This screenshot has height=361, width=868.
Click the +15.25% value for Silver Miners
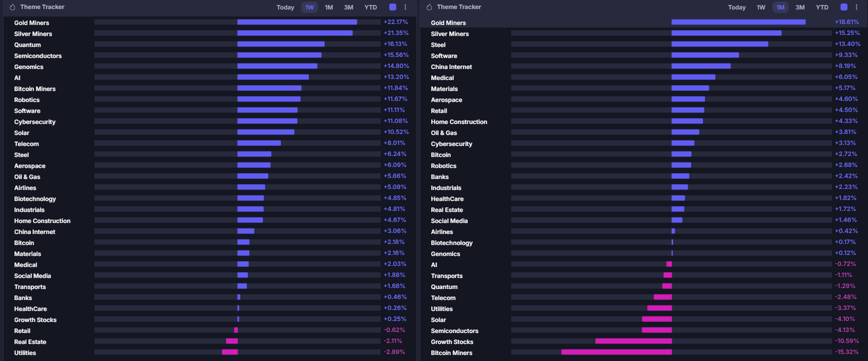point(847,33)
